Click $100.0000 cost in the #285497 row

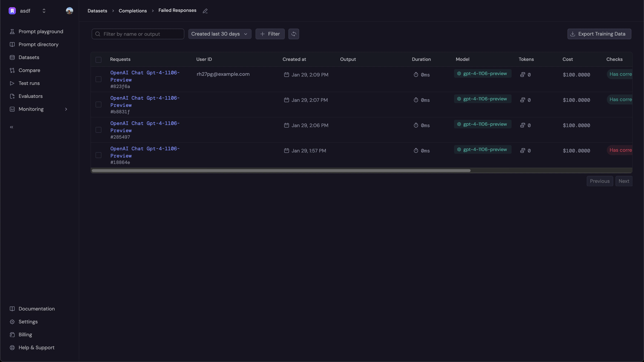point(576,125)
